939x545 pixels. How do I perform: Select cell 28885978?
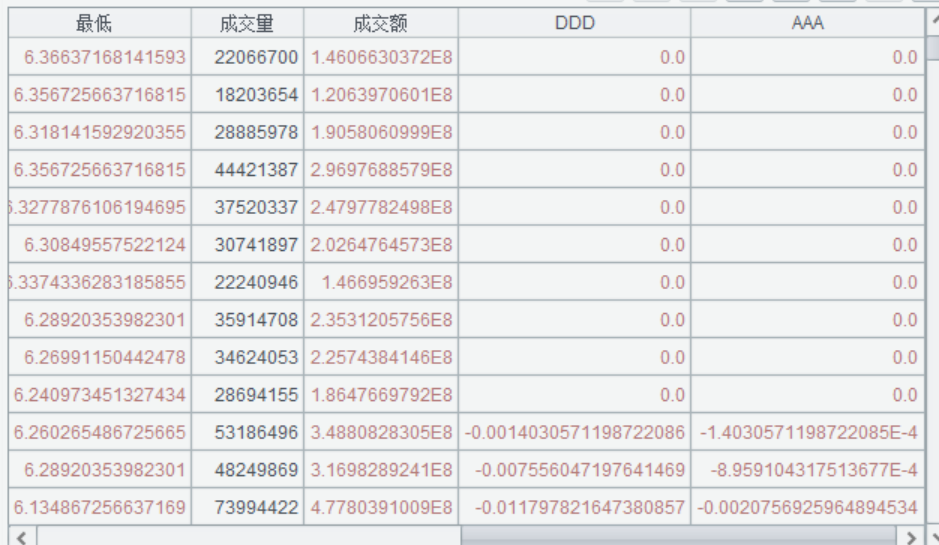point(247,132)
